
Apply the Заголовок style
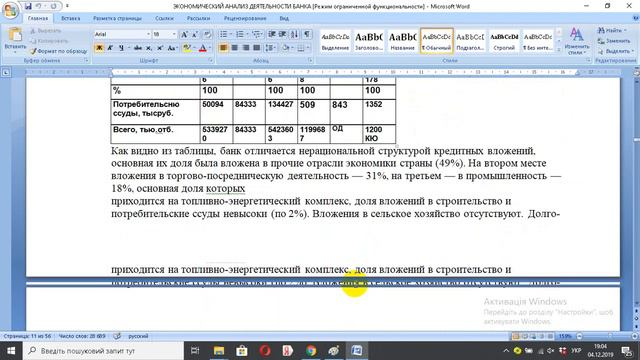(x=369, y=41)
